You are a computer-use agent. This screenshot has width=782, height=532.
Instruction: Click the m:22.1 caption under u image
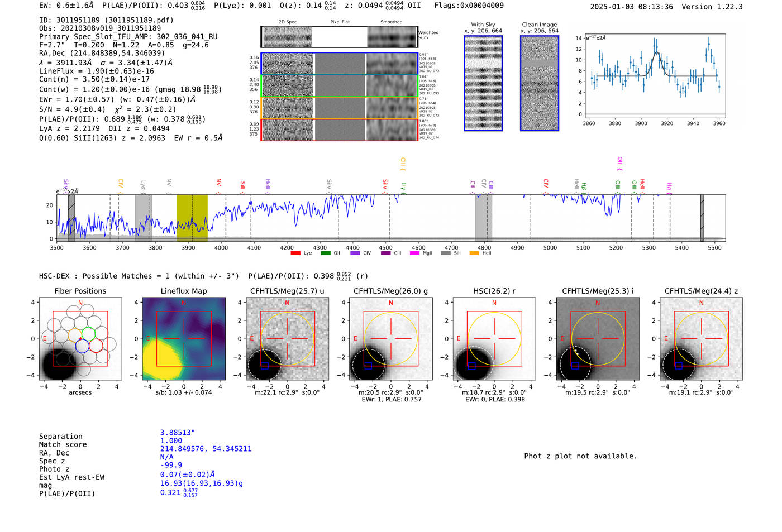coord(287,392)
